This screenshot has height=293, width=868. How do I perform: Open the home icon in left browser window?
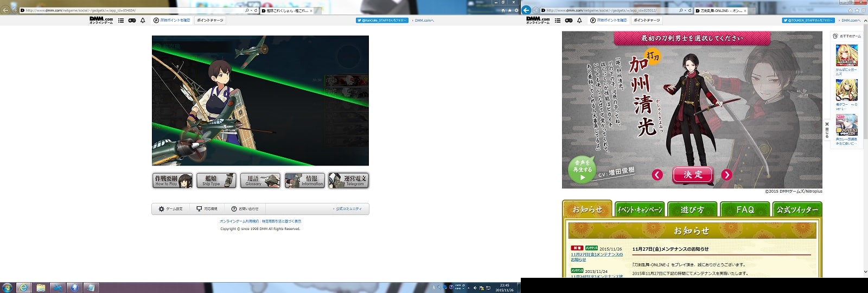[x=503, y=10]
